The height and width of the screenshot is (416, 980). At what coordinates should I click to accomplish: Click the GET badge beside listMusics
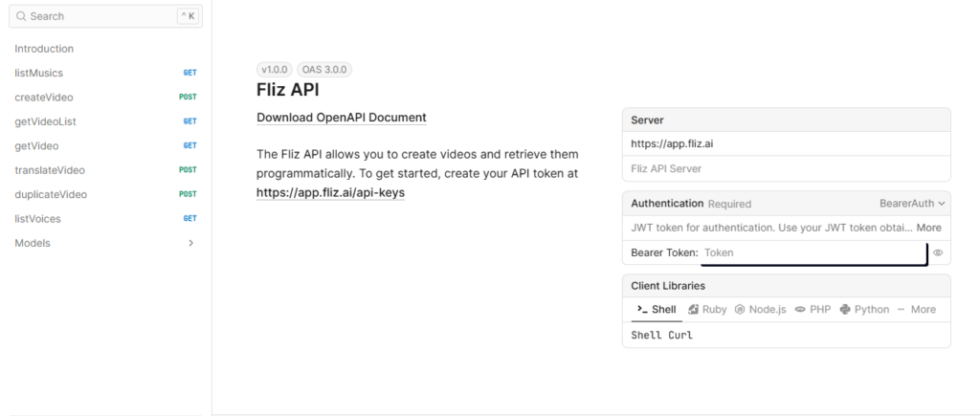coord(189,73)
